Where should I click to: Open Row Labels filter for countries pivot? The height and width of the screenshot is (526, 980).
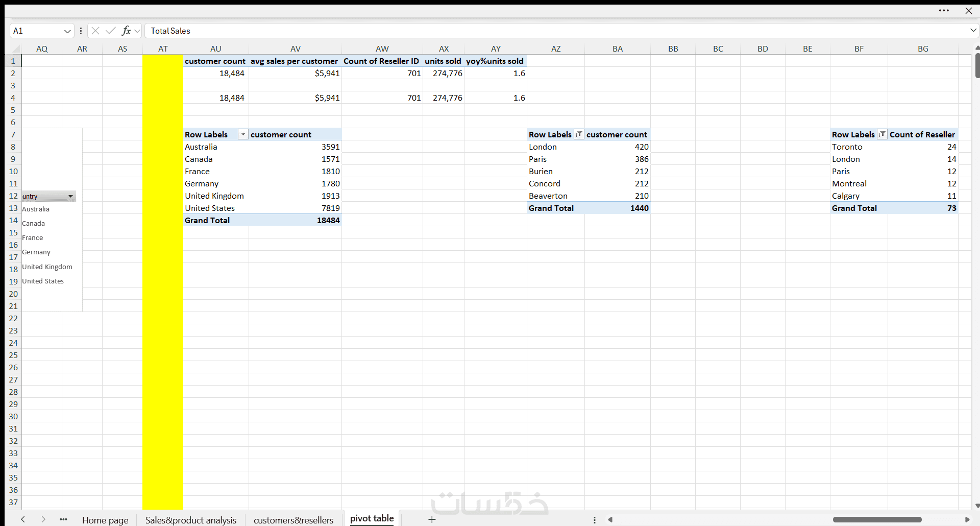pos(243,134)
